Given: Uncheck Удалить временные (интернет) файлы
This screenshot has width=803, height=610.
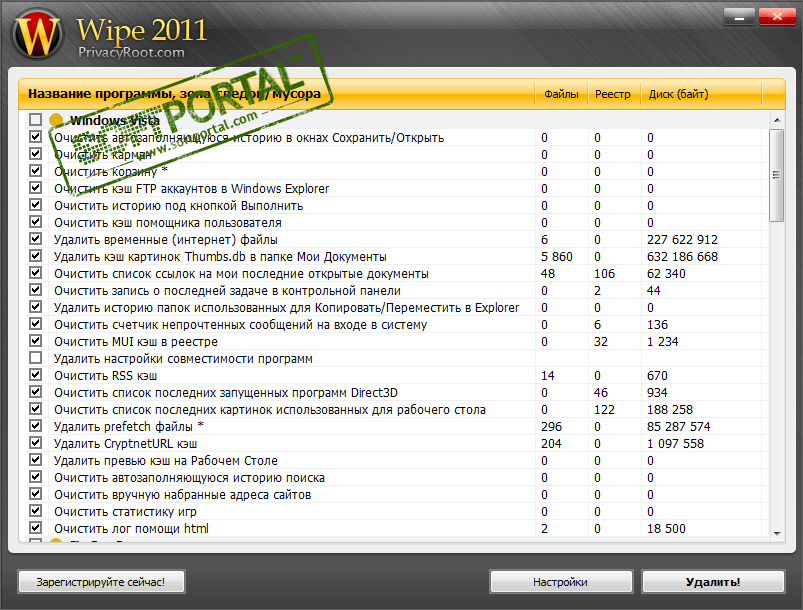Looking at the screenshot, I should 35,239.
